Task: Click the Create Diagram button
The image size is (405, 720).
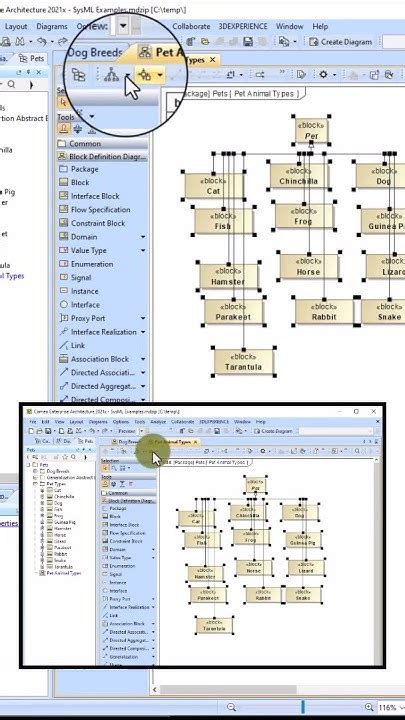Action: (x=341, y=42)
